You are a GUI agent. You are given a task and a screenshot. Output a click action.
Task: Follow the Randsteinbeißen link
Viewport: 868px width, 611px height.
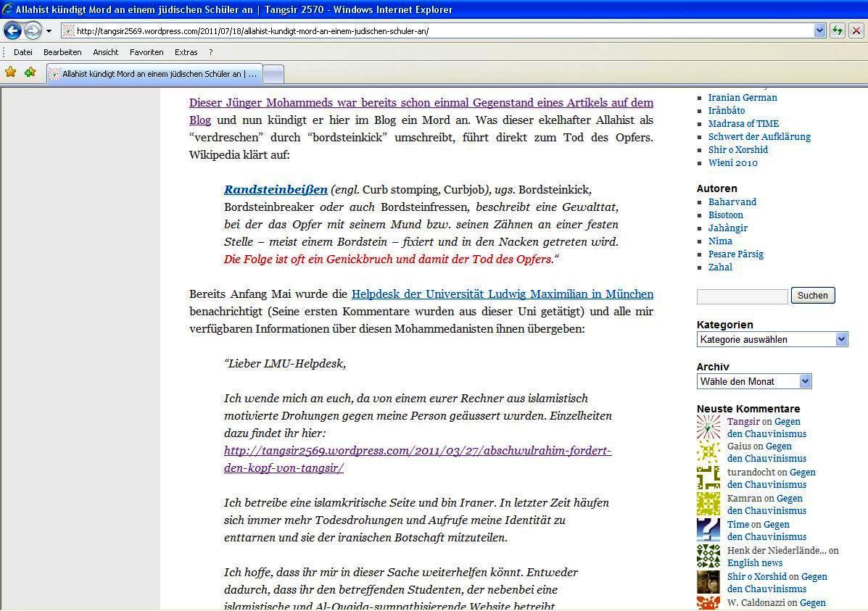pyautogui.click(x=276, y=190)
